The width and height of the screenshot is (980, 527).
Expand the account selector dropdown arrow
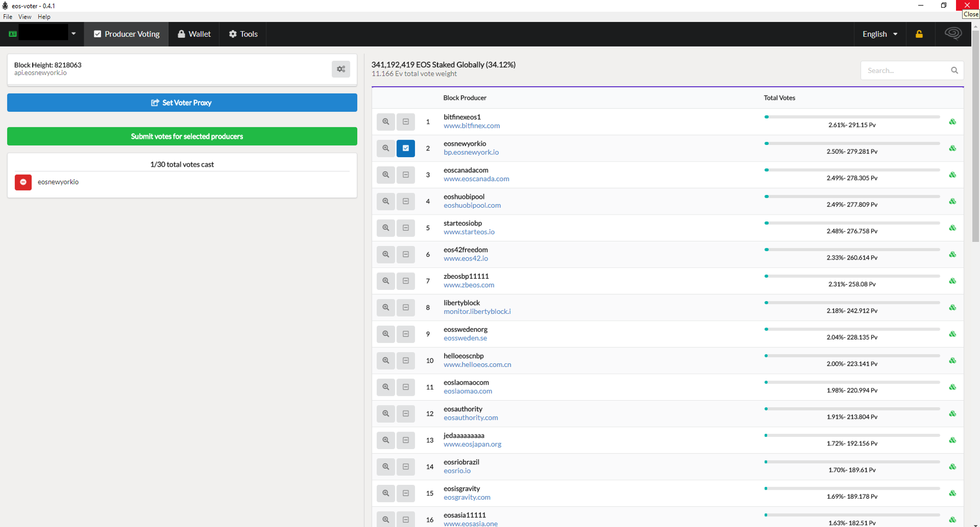[x=73, y=34]
